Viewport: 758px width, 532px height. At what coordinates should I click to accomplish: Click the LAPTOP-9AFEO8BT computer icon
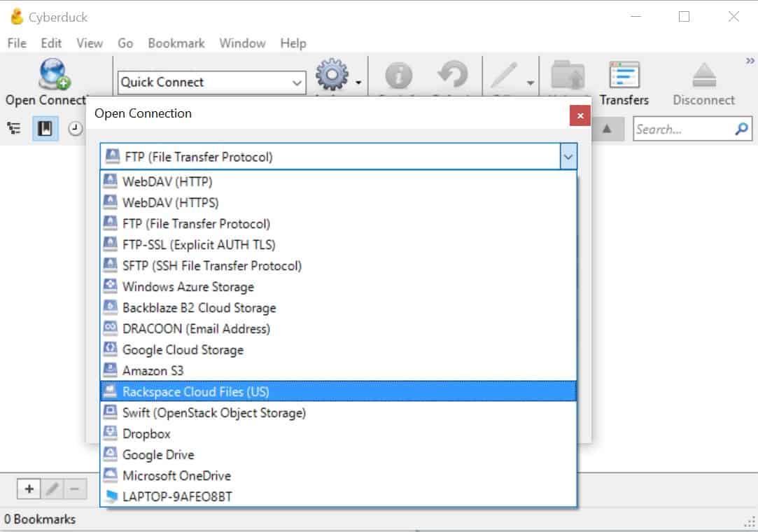pos(111,496)
